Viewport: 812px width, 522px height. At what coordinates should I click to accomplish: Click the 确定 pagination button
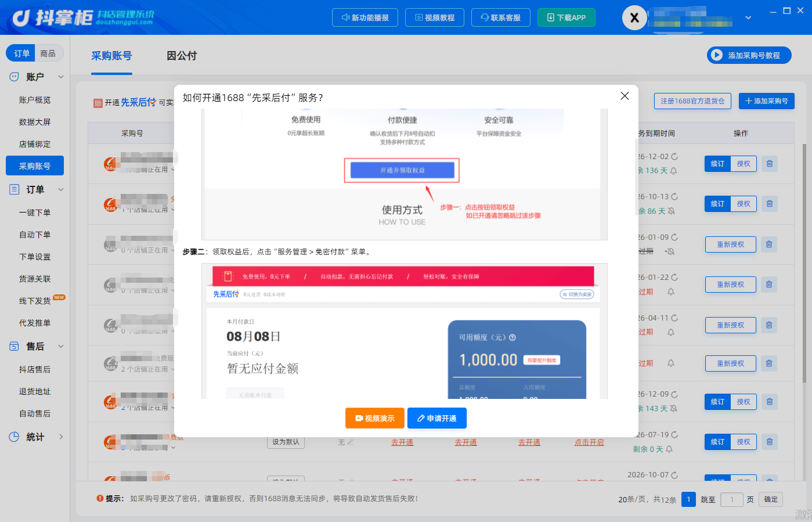click(771, 499)
